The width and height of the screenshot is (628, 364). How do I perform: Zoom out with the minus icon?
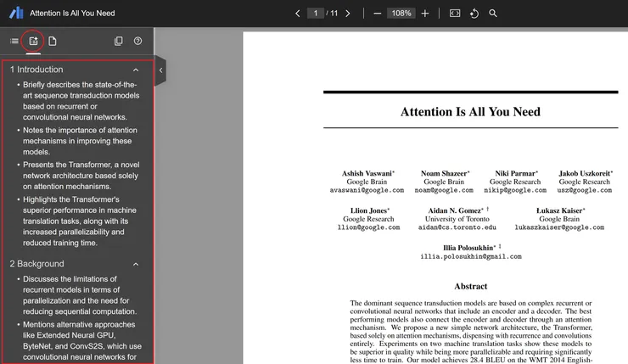[377, 14]
